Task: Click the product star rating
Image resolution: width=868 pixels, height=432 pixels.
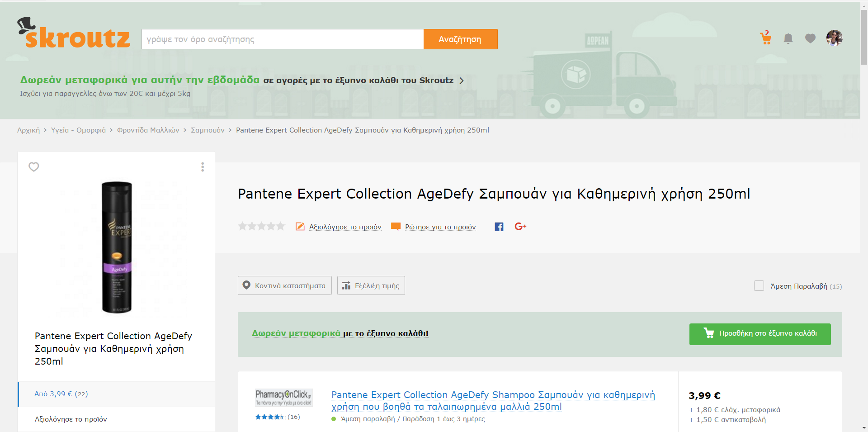Action: (261, 226)
